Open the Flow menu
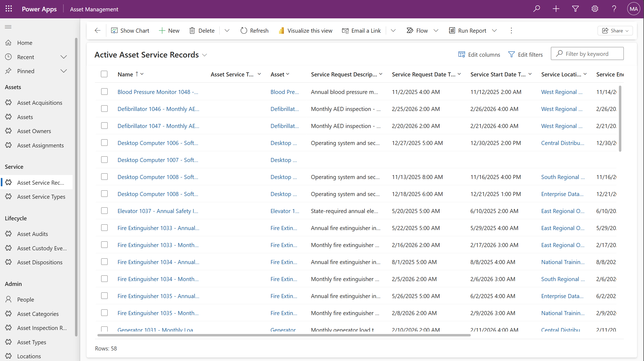 click(422, 31)
